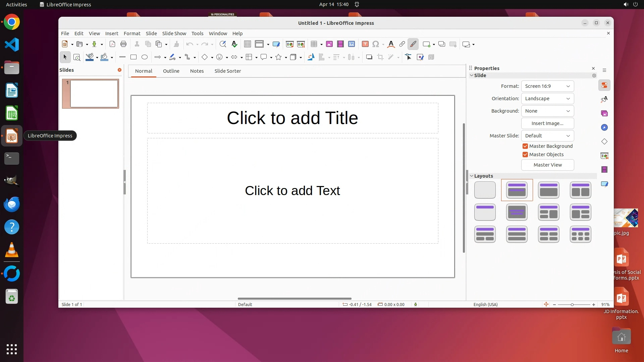The width and height of the screenshot is (644, 362).
Task: Click the zoom slider handle in status bar
Action: pyautogui.click(x=572, y=305)
